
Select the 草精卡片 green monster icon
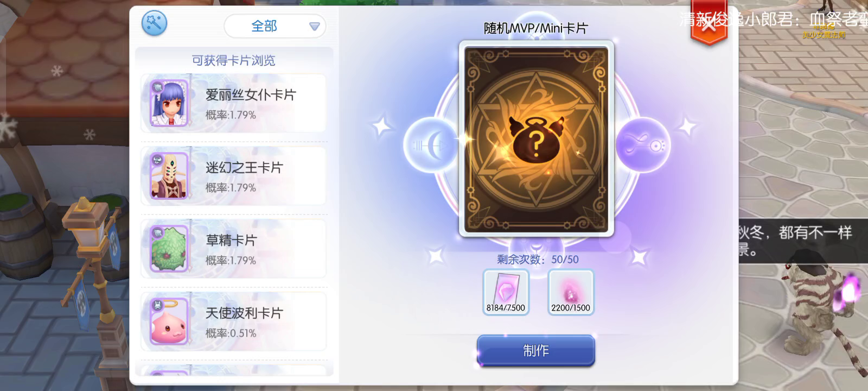pyautogui.click(x=169, y=249)
